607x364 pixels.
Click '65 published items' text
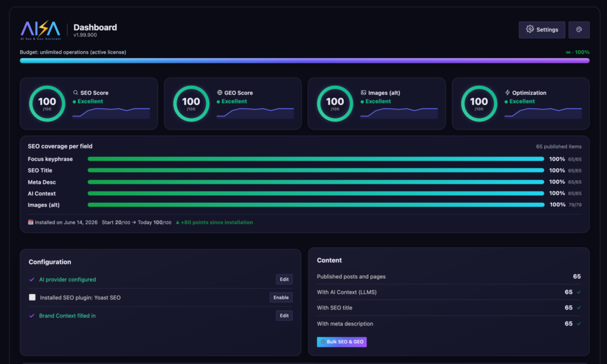point(558,146)
